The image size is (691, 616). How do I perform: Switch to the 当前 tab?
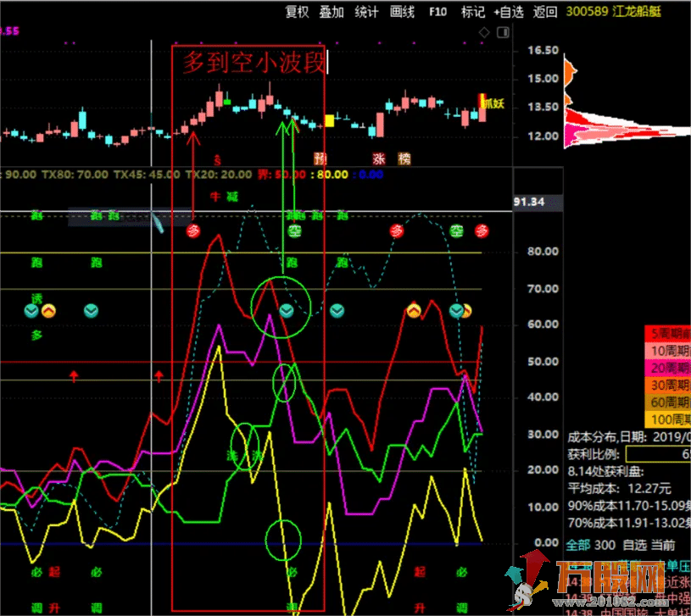tap(663, 545)
